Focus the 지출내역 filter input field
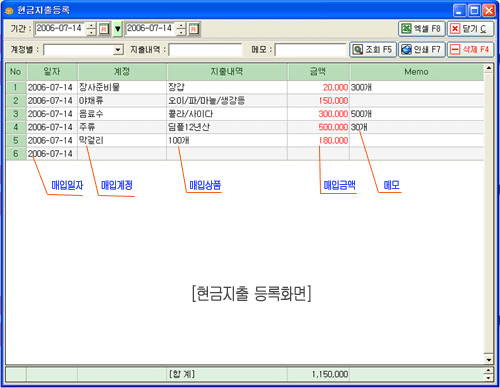The width and height of the screenshot is (500, 388). click(x=205, y=50)
